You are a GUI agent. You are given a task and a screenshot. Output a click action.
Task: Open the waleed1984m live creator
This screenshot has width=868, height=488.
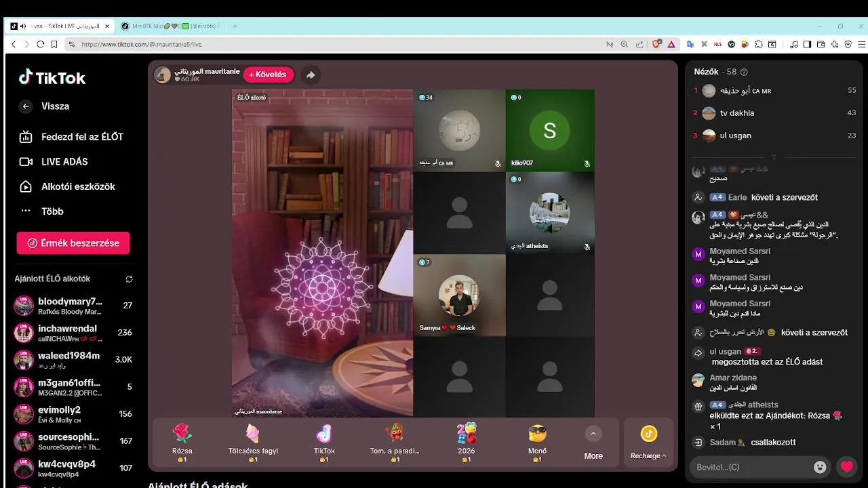pyautogui.click(x=73, y=360)
